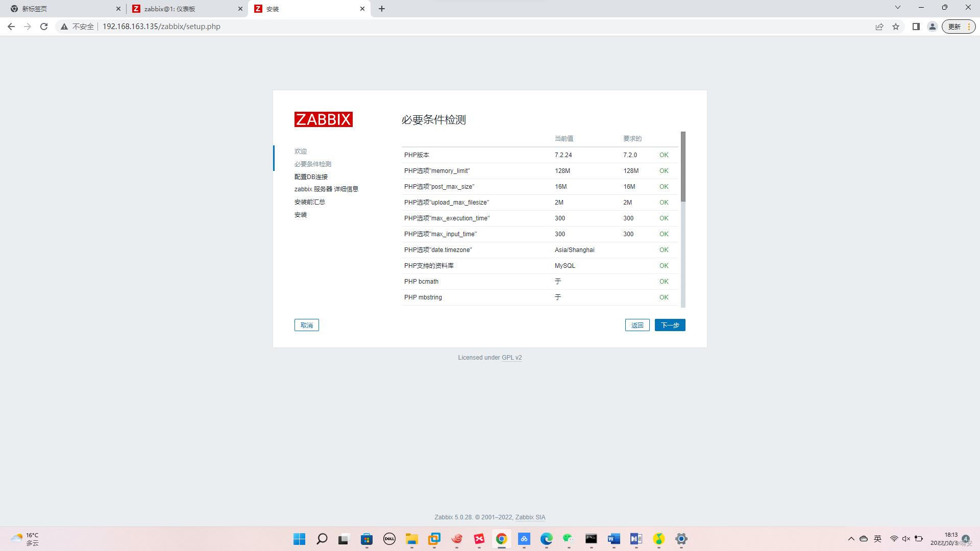Close the 新标签页 tab

[118, 9]
